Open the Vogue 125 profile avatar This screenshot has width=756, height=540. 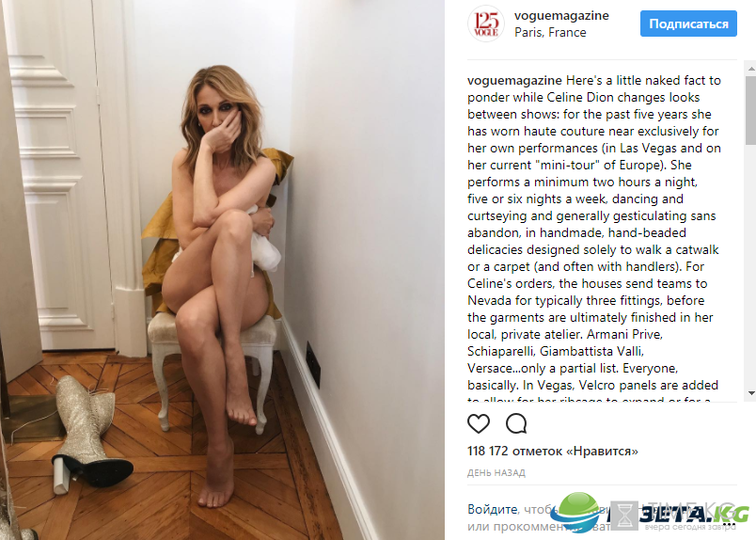(x=485, y=24)
